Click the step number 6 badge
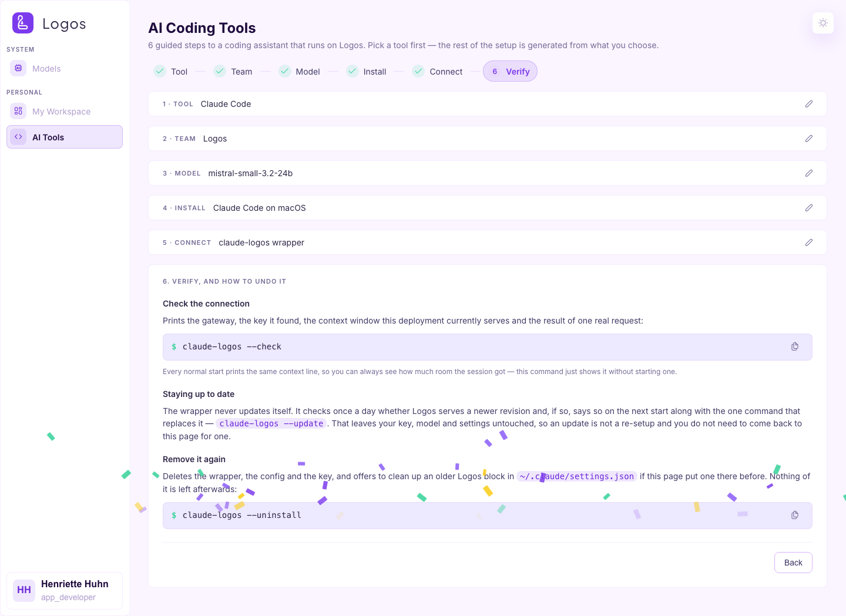 [x=495, y=71]
